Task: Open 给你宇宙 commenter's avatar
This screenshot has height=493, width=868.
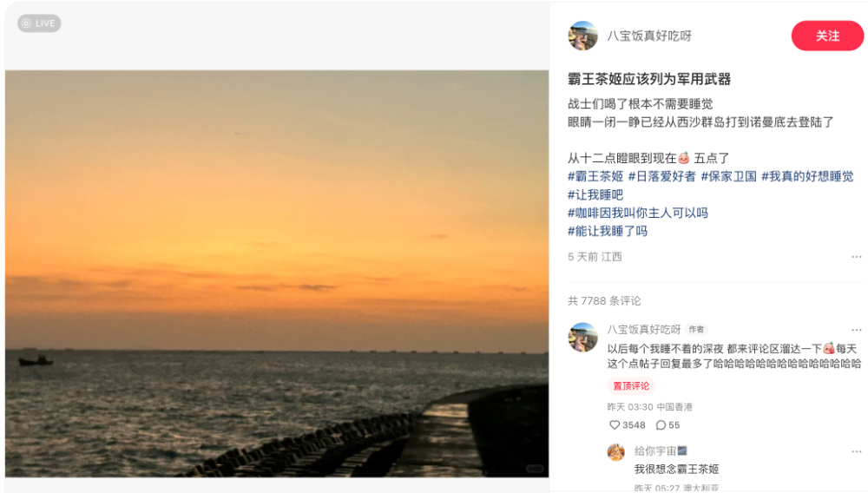Action: click(616, 452)
